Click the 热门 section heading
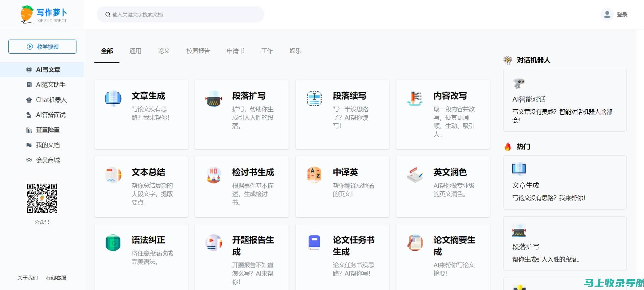644x290 pixels. (523, 147)
